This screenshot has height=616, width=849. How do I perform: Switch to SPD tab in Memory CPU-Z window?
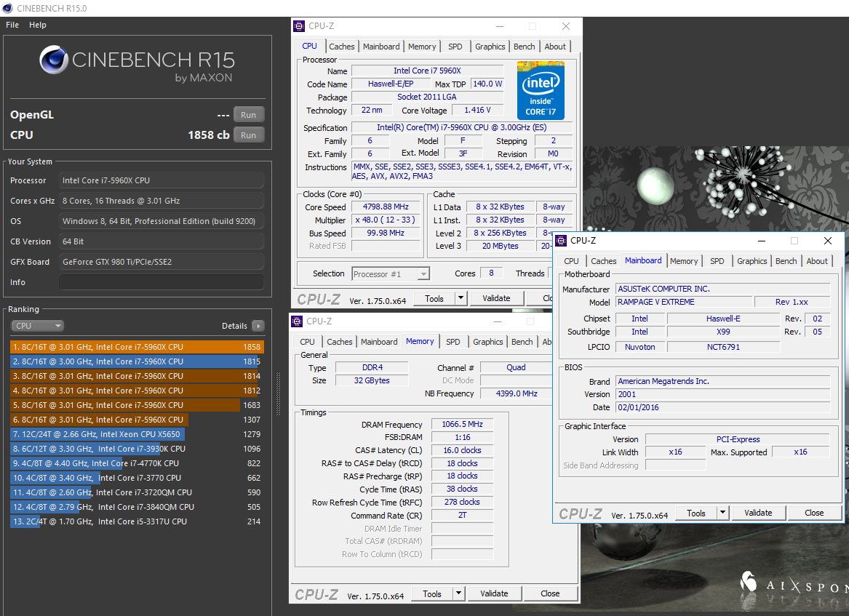453,342
